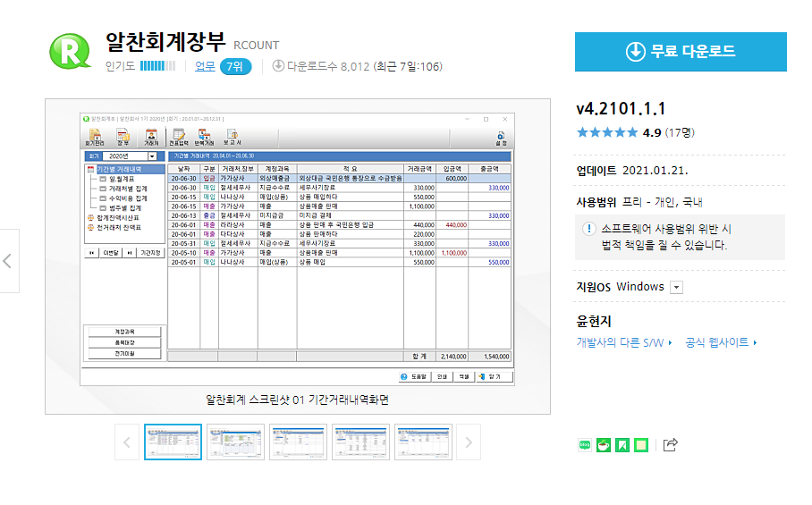Click the caption 알찬회계 스크린샷 01 기간거래내역화면
This screenshot has height=505, width=812.
point(297,400)
